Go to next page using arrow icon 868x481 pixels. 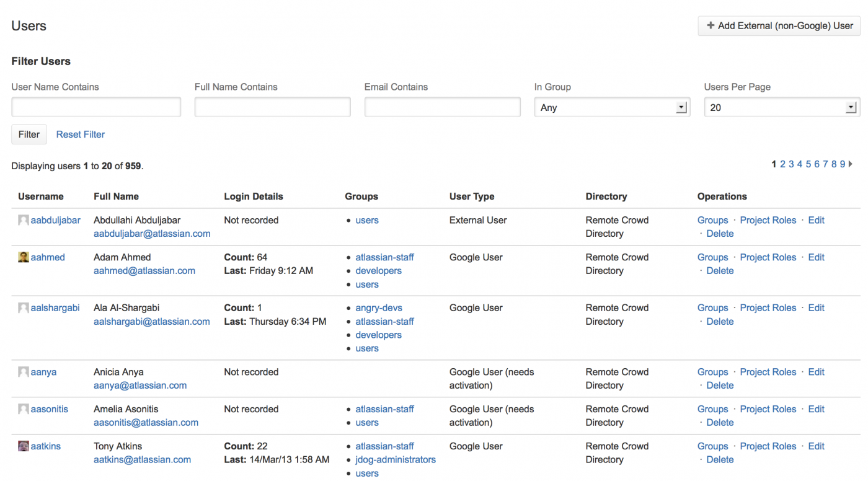click(x=851, y=164)
